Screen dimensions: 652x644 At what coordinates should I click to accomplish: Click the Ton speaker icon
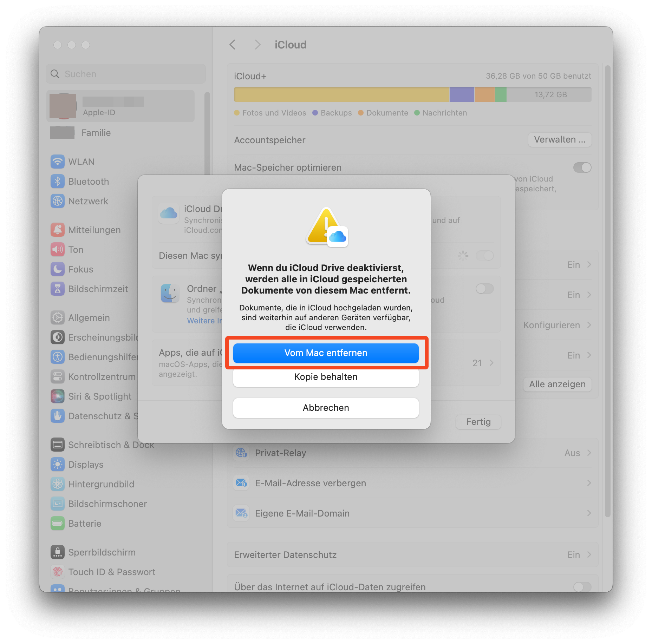tap(58, 250)
